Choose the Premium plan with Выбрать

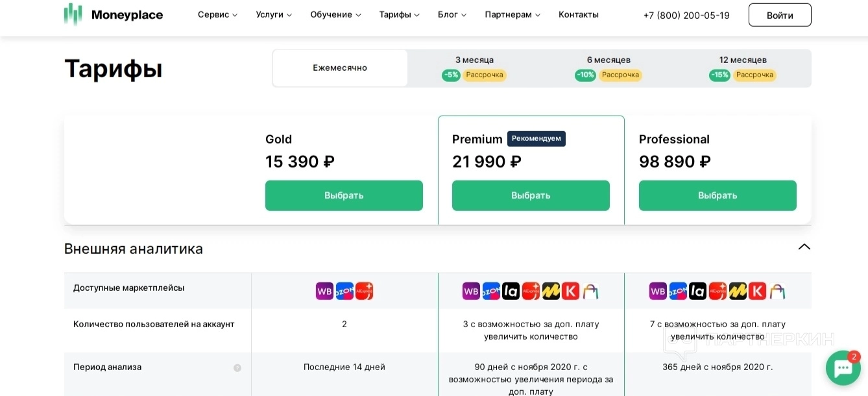pyautogui.click(x=531, y=195)
